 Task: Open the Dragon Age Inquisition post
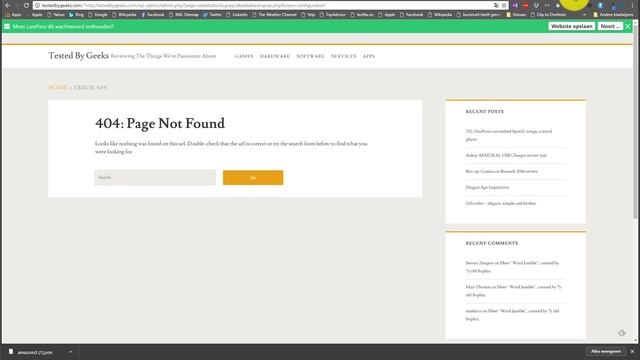point(487,187)
